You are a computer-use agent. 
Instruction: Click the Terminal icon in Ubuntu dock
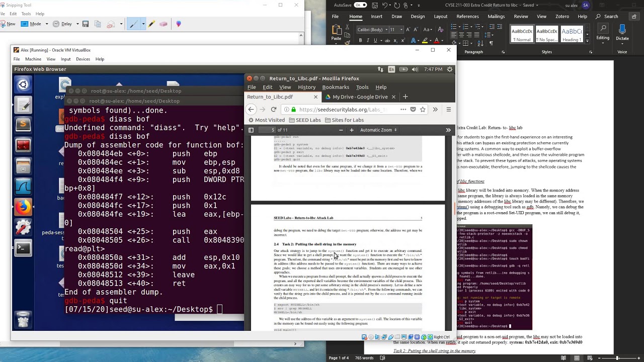(23, 248)
